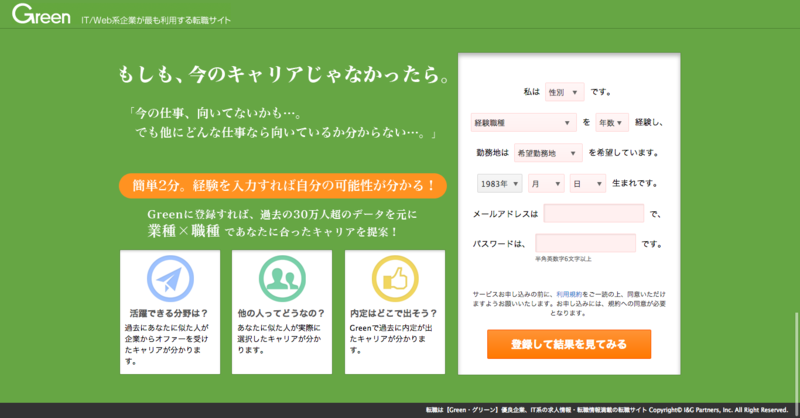Open the 利用規約 terms of service link

tap(568, 294)
